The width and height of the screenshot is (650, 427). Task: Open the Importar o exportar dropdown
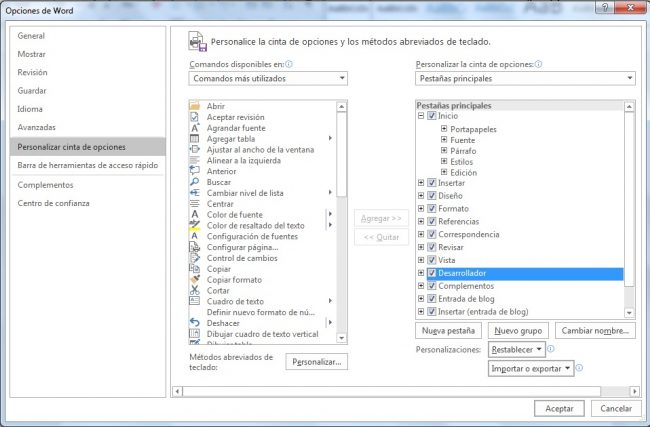coord(531,369)
